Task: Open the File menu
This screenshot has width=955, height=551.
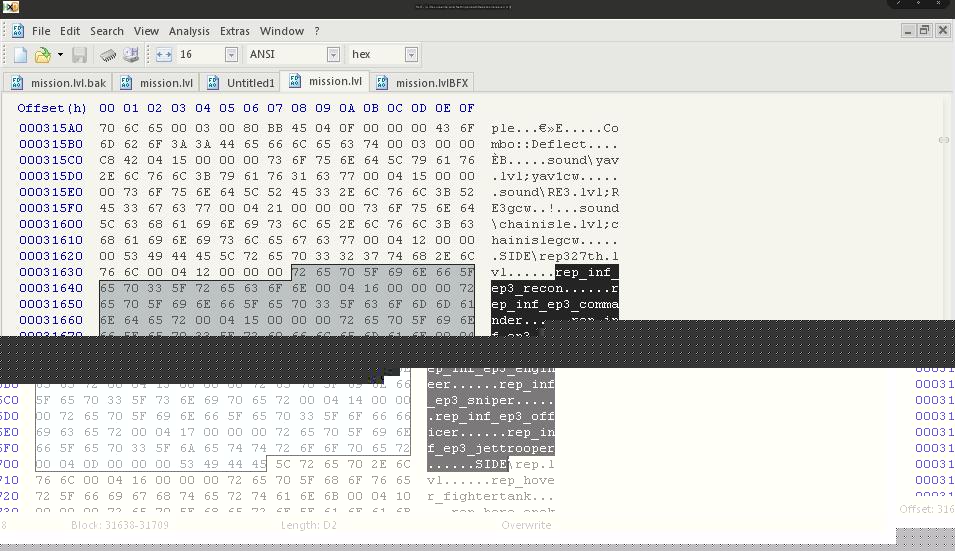Action: tap(41, 31)
